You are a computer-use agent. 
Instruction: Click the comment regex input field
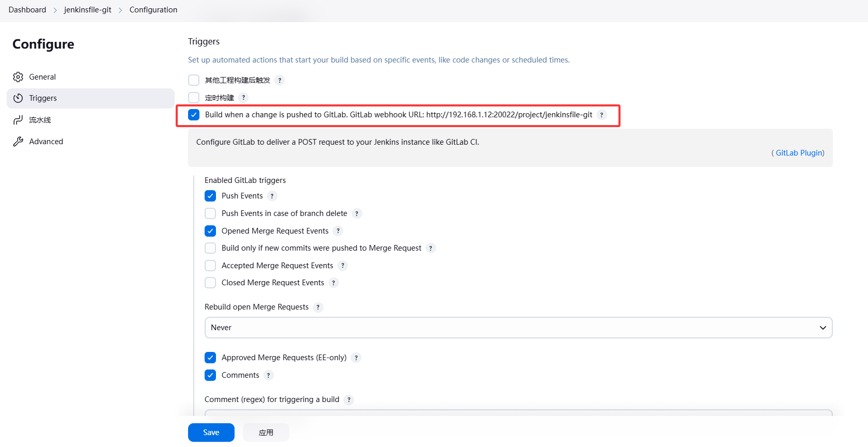518,412
